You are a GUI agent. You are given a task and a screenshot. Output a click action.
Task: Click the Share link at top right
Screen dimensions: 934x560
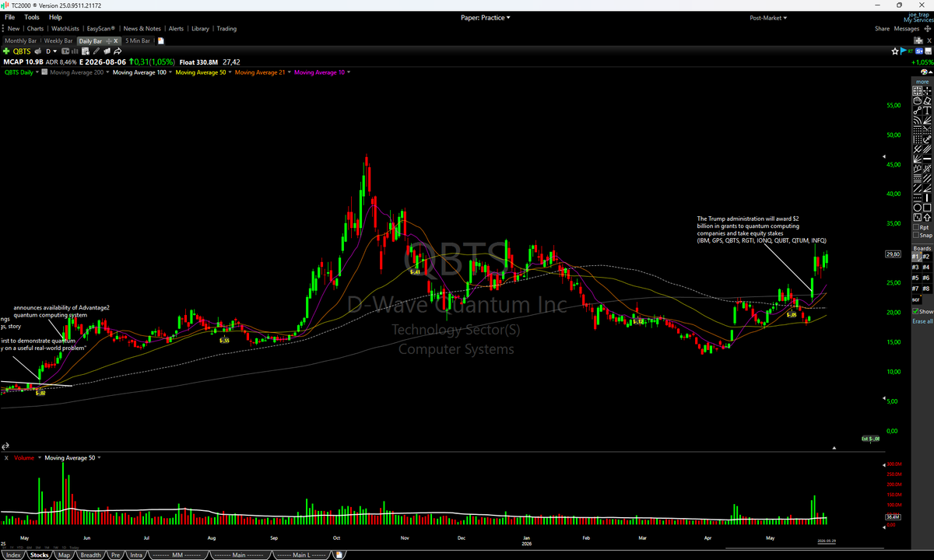pyautogui.click(x=882, y=29)
